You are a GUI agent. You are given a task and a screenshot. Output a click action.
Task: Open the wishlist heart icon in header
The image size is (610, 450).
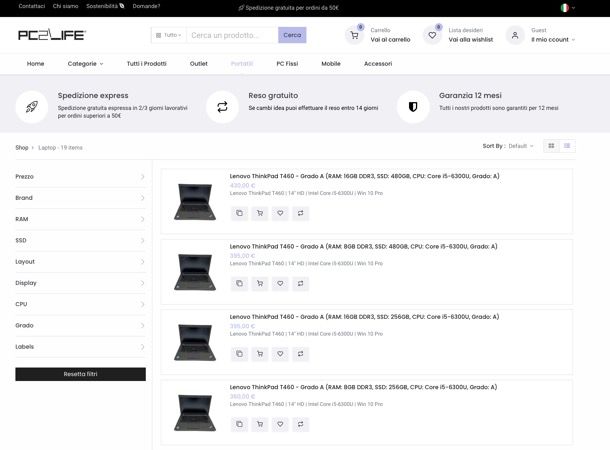coord(432,35)
